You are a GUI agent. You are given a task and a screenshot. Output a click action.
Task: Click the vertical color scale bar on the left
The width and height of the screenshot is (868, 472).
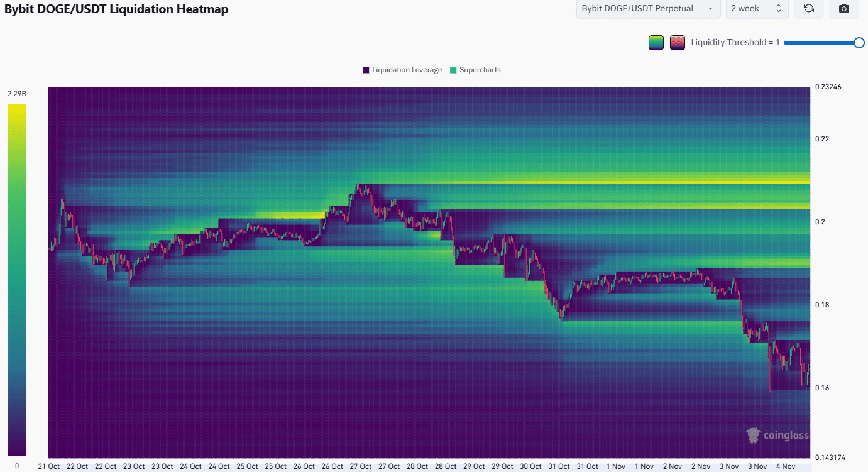[17, 277]
